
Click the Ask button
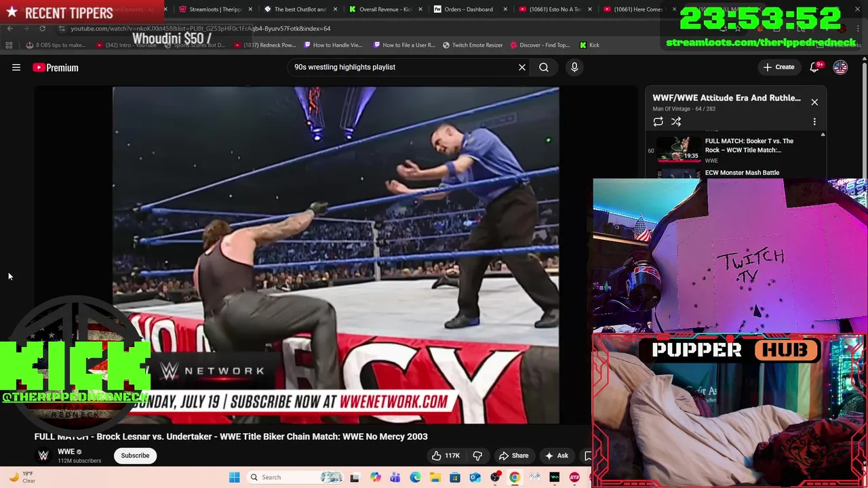point(557,455)
